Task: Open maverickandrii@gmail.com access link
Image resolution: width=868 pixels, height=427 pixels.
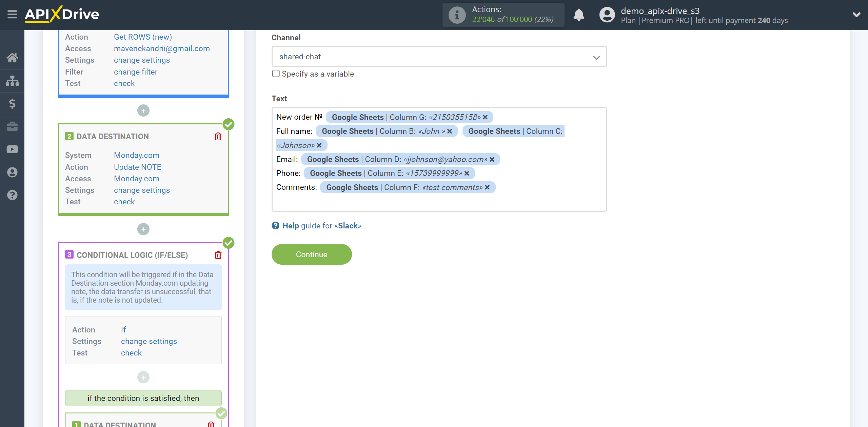Action: [162, 48]
